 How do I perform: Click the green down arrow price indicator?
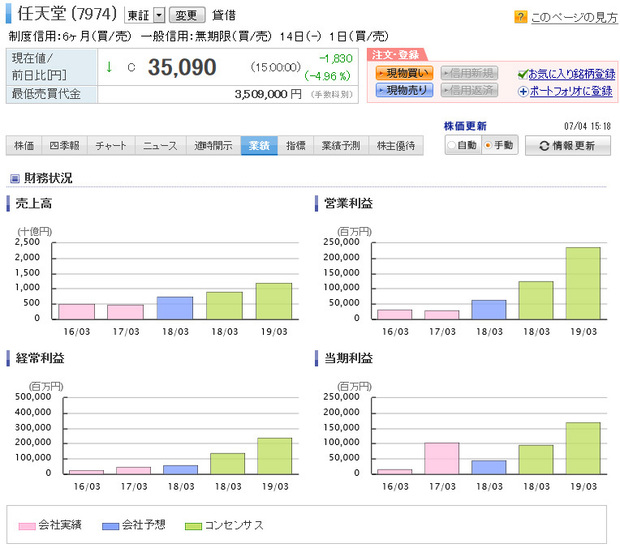(x=109, y=67)
